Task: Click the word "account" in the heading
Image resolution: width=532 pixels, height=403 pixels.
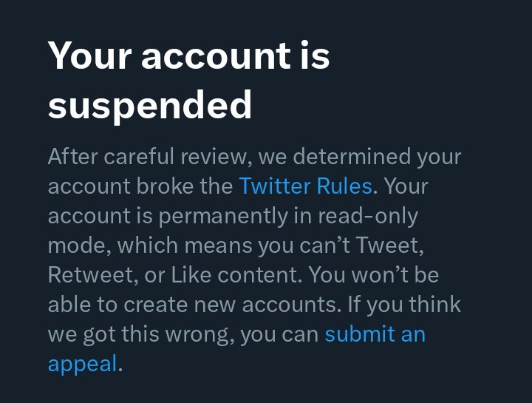Action: tap(216, 55)
